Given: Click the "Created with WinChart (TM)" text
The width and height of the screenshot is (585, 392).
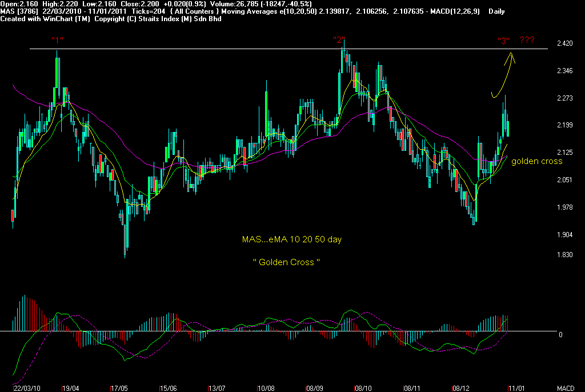Looking at the screenshot, I should pos(45,19).
